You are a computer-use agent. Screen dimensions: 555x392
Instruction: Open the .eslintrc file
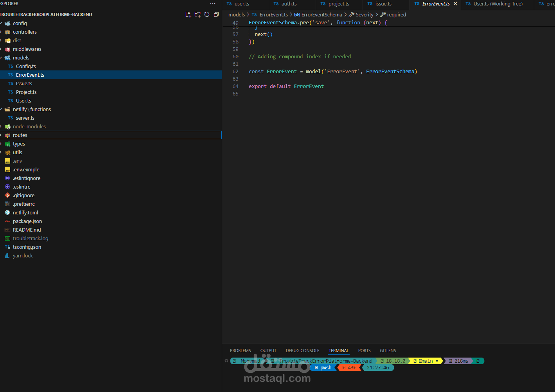click(111, 187)
